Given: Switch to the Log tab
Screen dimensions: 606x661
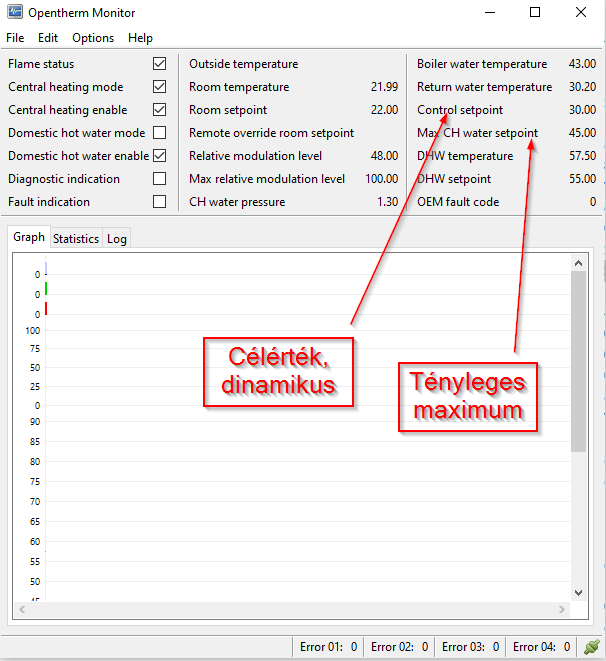Looking at the screenshot, I should [117, 239].
